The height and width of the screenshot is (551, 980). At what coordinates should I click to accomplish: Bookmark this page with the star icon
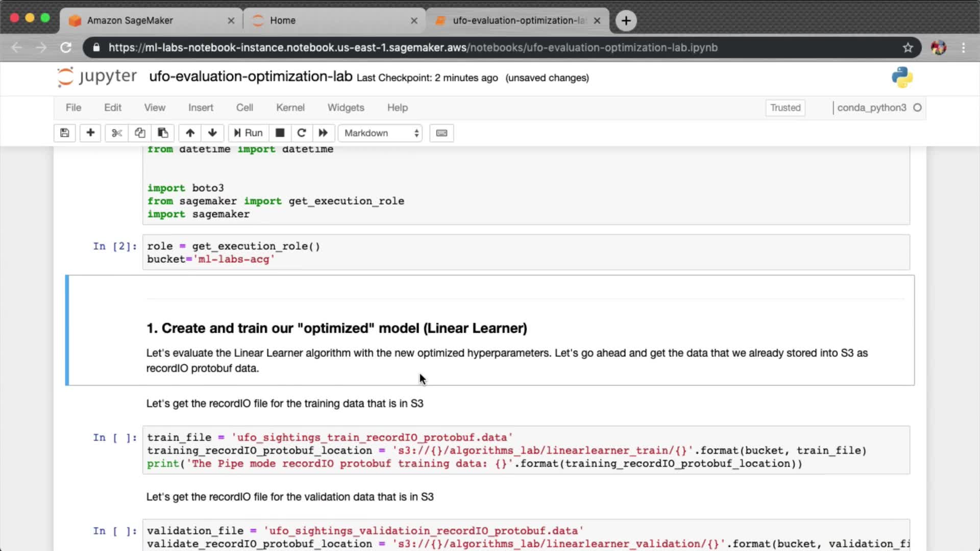pos(908,47)
